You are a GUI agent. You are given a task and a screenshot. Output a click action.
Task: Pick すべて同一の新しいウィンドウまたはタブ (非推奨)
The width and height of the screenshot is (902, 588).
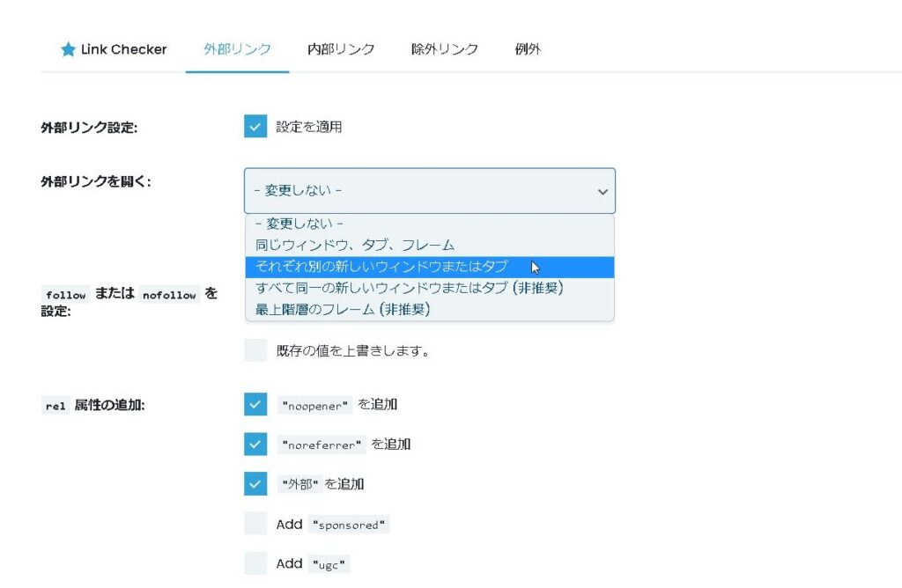409,288
